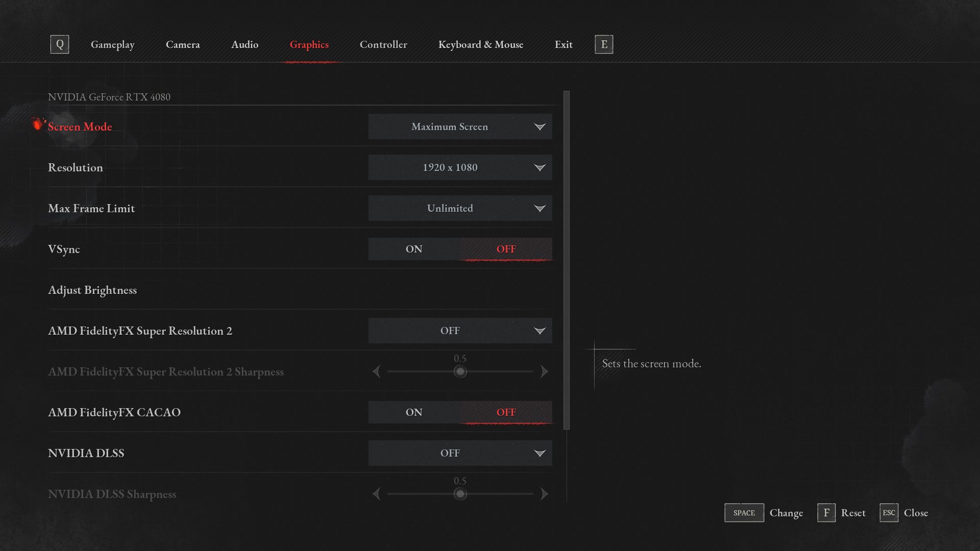Click left arrow of FSR 2 Sharpness
The height and width of the screenshot is (551, 980).
377,371
